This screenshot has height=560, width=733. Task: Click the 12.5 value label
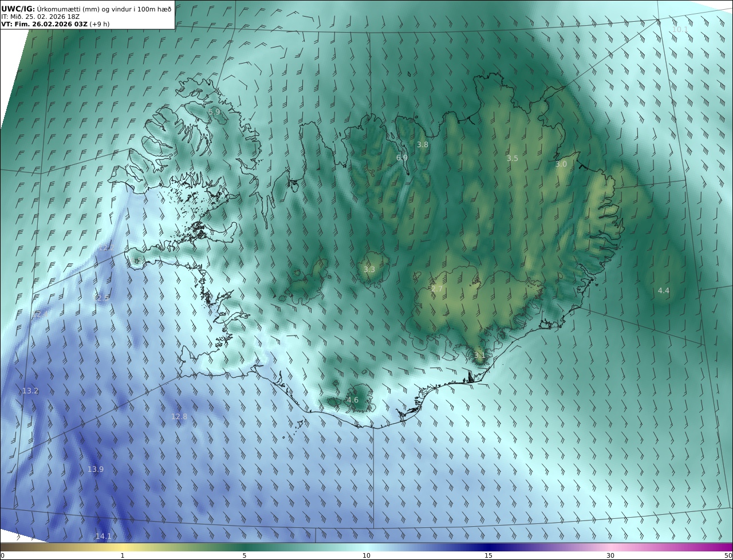click(x=103, y=298)
